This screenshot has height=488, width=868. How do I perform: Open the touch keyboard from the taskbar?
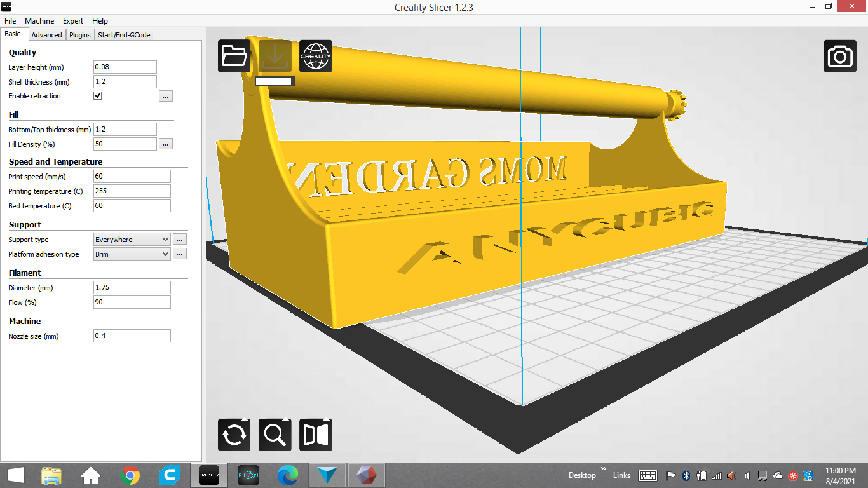pos(648,475)
